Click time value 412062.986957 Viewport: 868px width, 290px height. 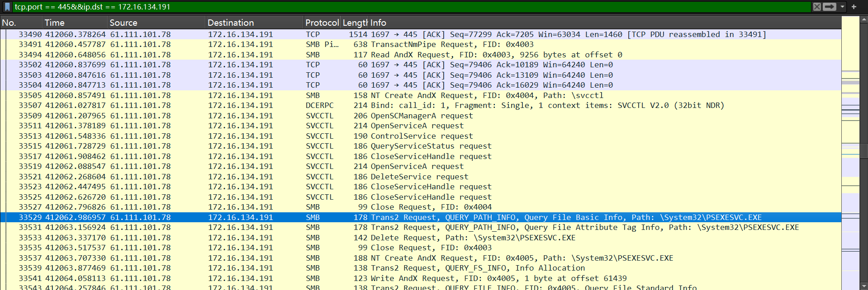point(75,217)
